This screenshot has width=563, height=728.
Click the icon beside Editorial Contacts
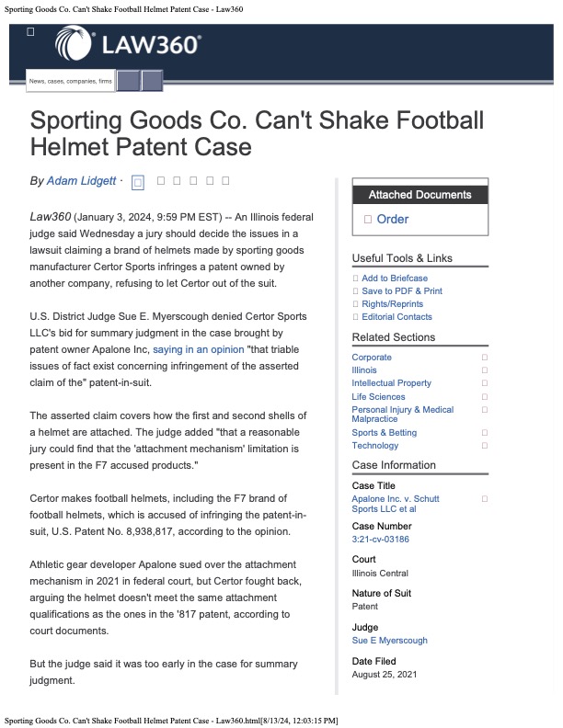356,317
